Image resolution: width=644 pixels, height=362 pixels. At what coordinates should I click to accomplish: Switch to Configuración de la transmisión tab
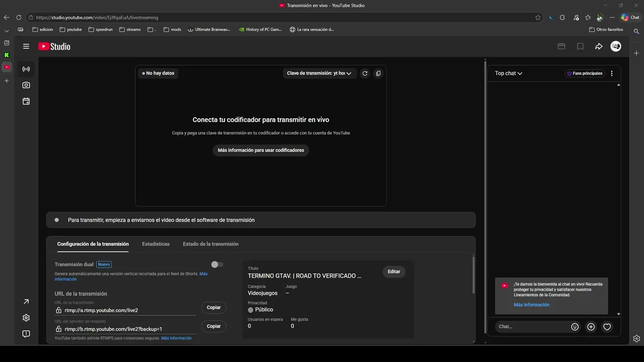point(93,244)
